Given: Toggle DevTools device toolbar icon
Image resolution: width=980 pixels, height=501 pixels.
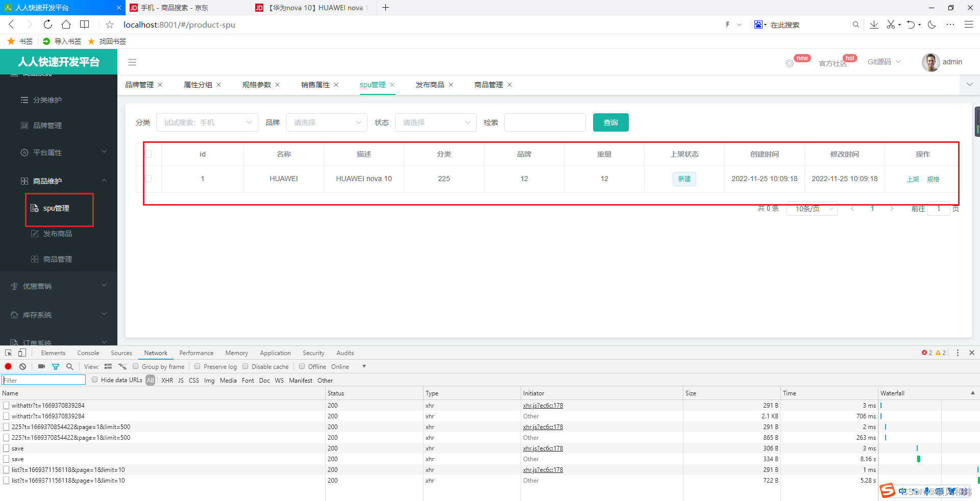Looking at the screenshot, I should pos(22,353).
